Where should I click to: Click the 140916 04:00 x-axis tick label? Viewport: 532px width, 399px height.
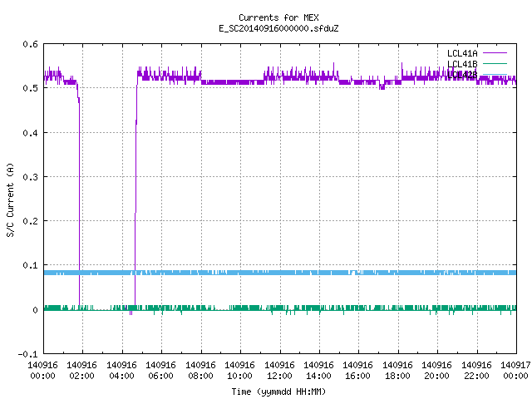pyautogui.click(x=121, y=371)
